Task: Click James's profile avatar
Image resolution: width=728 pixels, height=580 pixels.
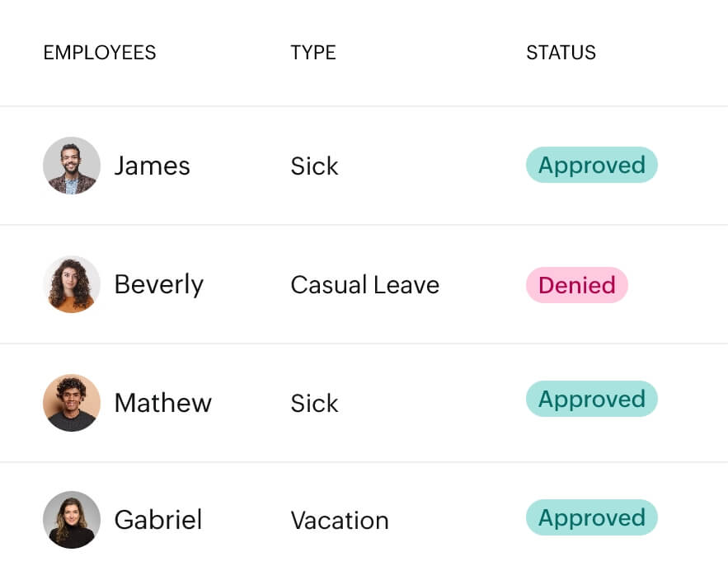Action: point(72,166)
